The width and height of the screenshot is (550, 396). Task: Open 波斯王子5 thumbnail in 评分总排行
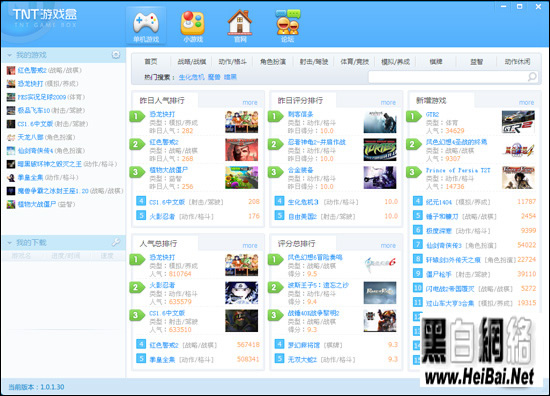pos(380,293)
